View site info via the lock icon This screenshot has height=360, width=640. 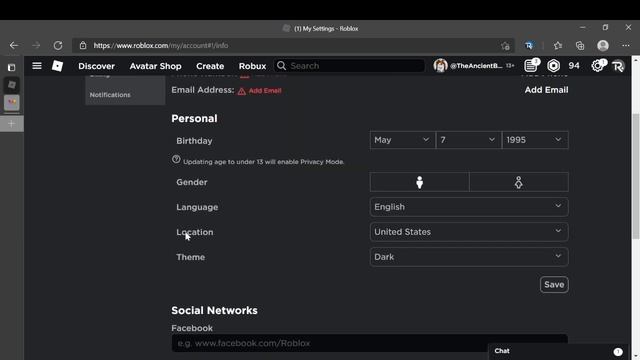point(83,45)
